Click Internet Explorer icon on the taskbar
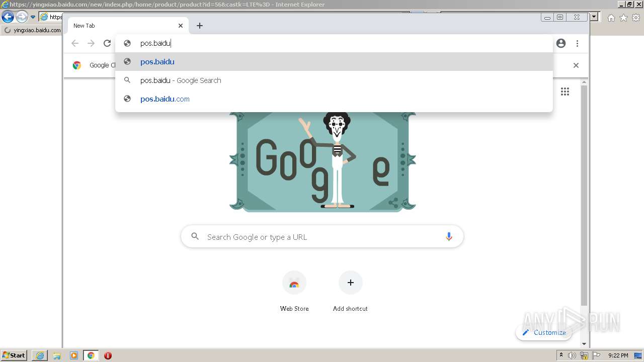644x362 pixels. [x=40, y=355]
